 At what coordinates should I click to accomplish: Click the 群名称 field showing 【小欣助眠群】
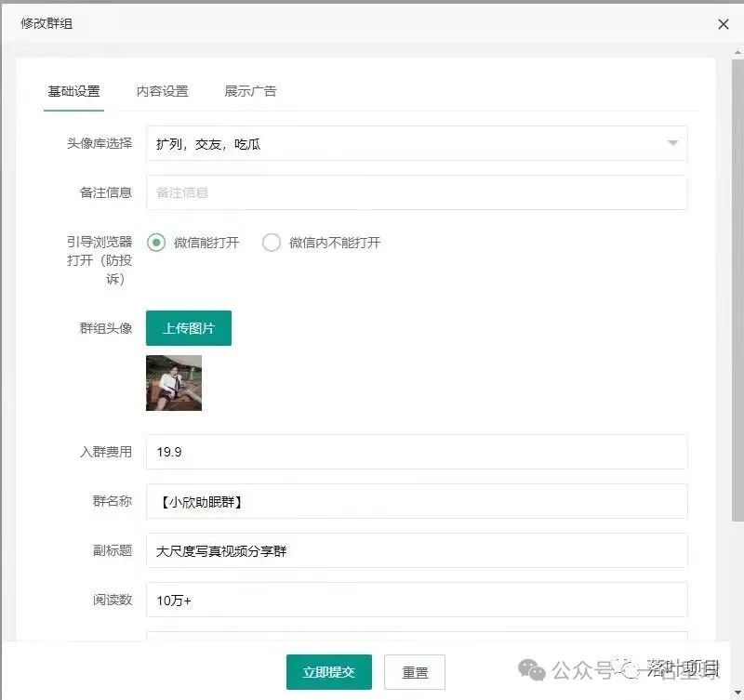pos(416,500)
